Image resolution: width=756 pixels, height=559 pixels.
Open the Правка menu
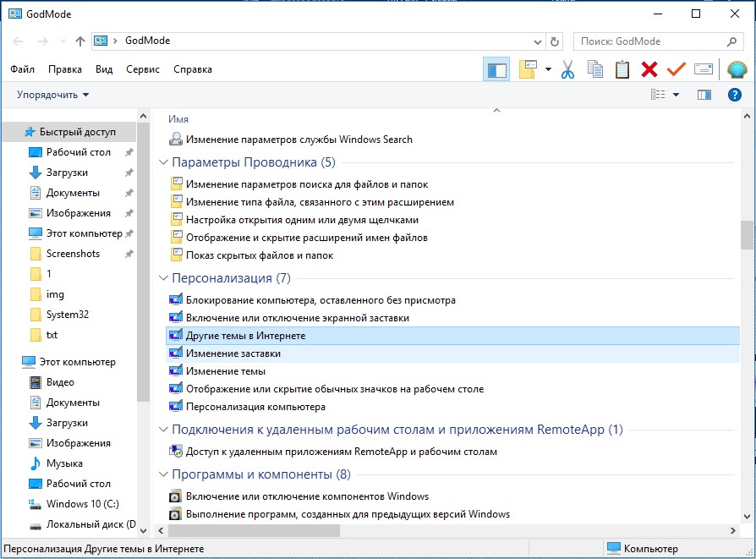click(x=64, y=69)
